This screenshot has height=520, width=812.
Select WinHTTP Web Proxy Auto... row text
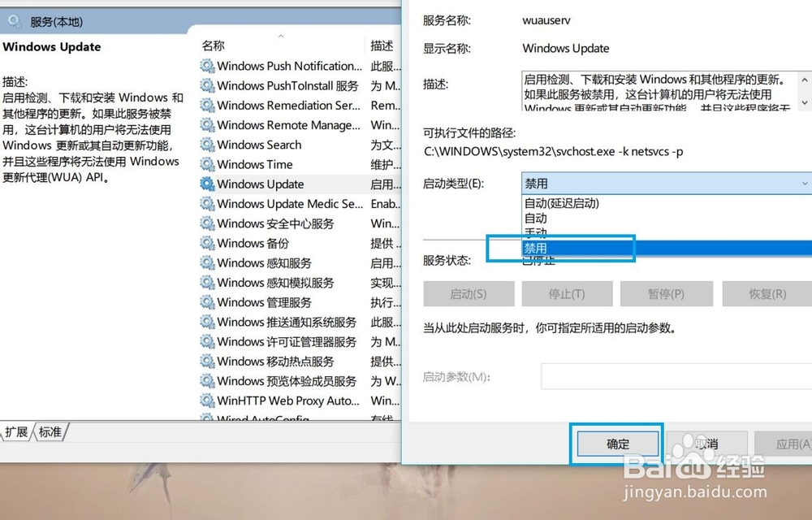point(288,401)
